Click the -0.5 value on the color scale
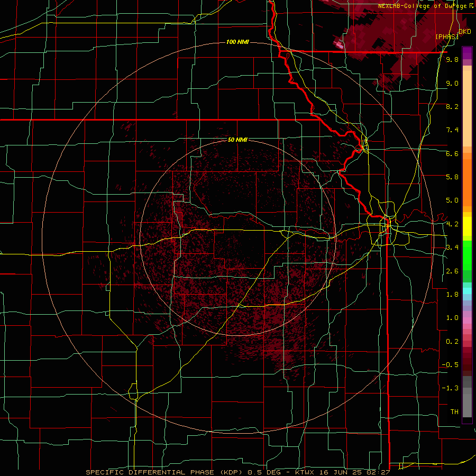This screenshot has width=476, height=476. [450, 365]
